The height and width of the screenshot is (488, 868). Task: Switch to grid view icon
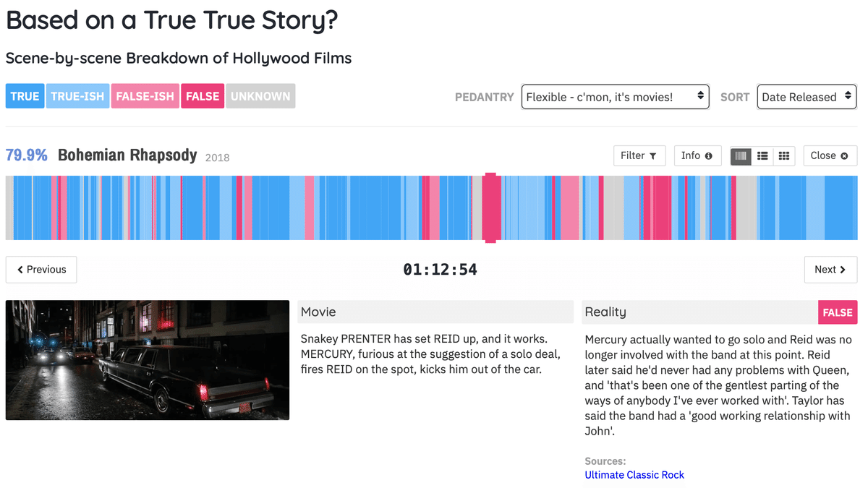click(x=784, y=155)
